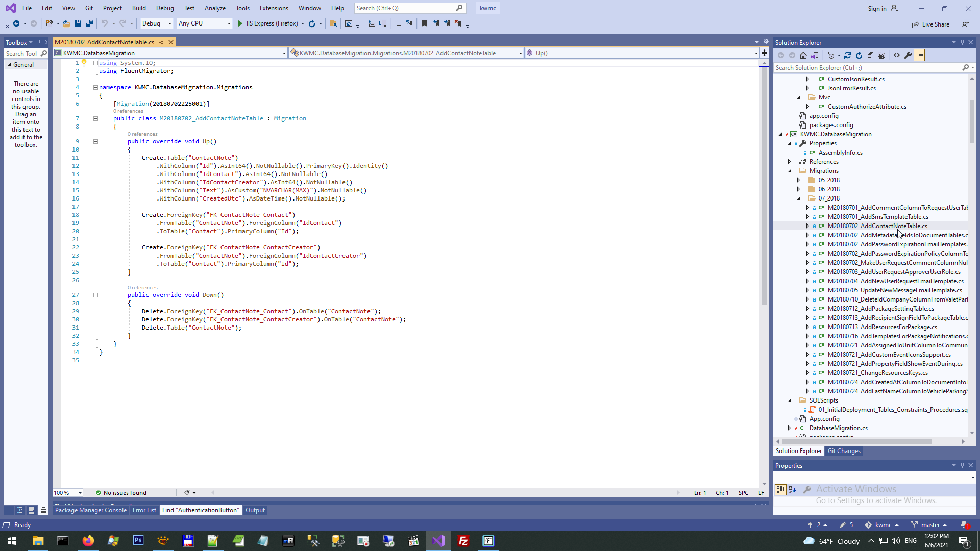The width and height of the screenshot is (980, 551).
Task: Click Collapse All in Solution Explorer toolbar
Action: tap(870, 55)
